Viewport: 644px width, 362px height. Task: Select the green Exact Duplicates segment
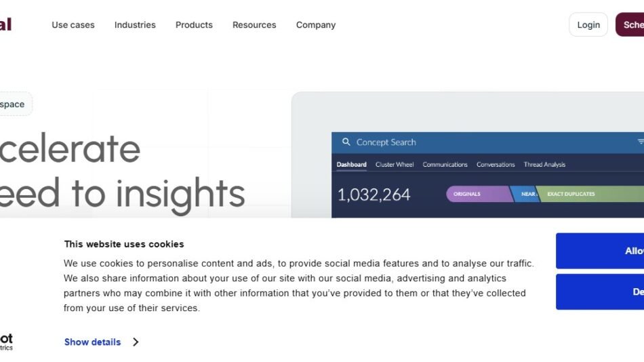(x=590, y=194)
